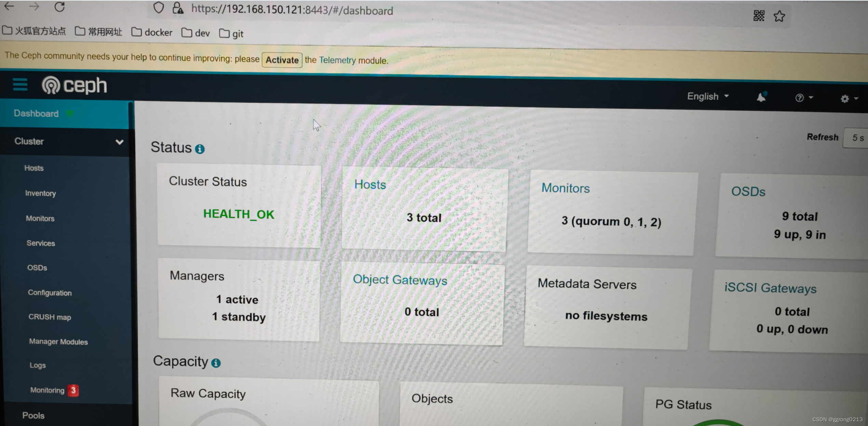Click the Ceph logo
Image resolution: width=868 pixels, height=426 pixels.
click(x=74, y=85)
